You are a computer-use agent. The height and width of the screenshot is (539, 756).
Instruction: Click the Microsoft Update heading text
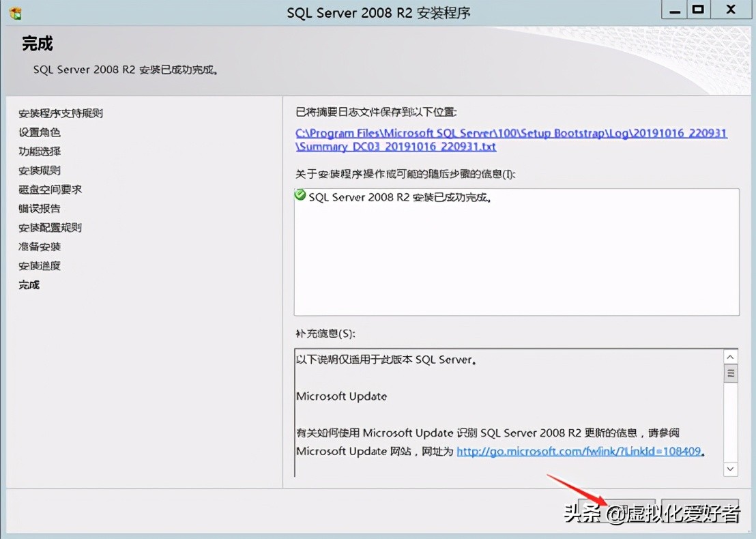(x=341, y=396)
